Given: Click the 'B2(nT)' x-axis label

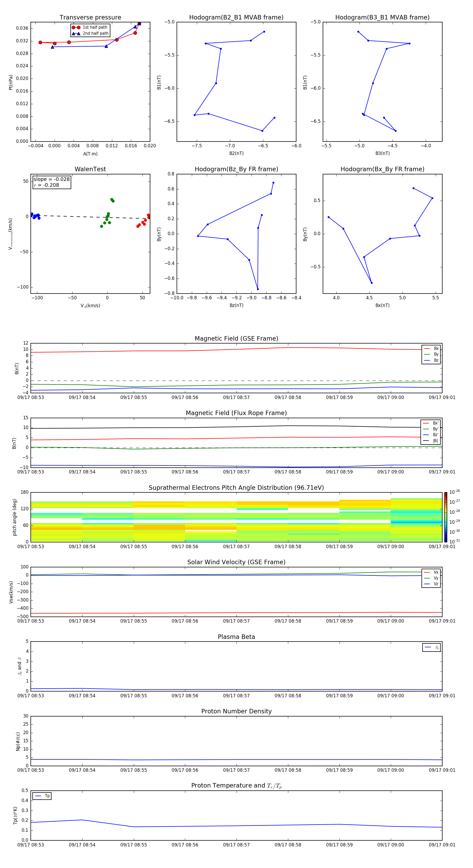Looking at the screenshot, I should (236, 153).
